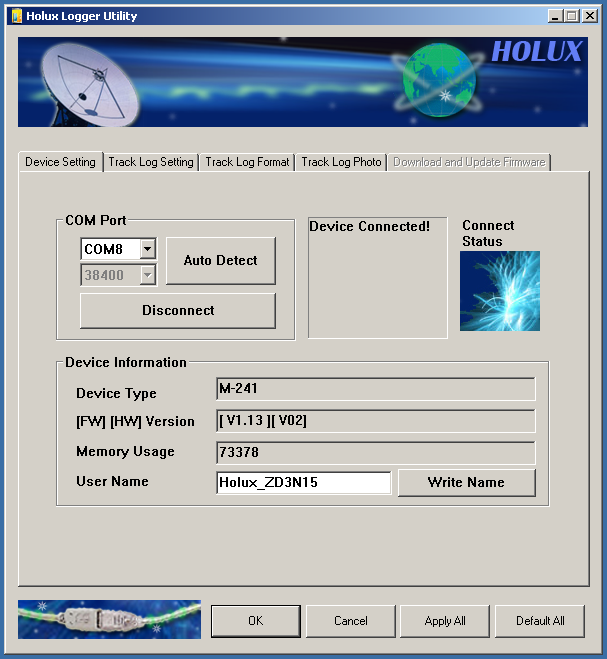Click the User Name label
Viewport: 607px width, 659px height.
112,481
